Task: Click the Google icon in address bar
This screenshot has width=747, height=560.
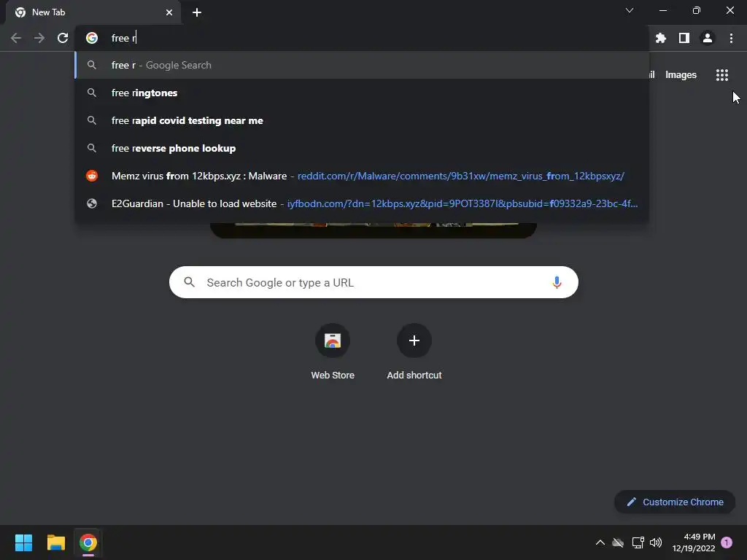Action: tap(92, 38)
